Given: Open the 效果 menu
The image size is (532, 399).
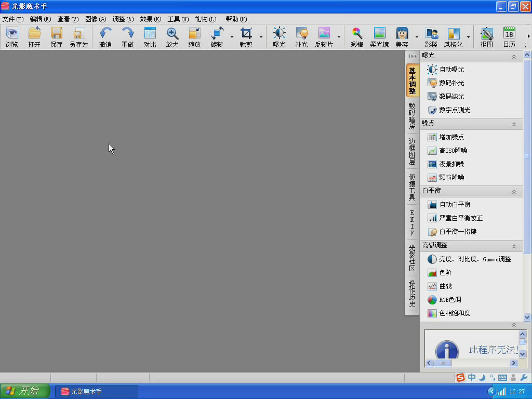Looking at the screenshot, I should pos(150,19).
